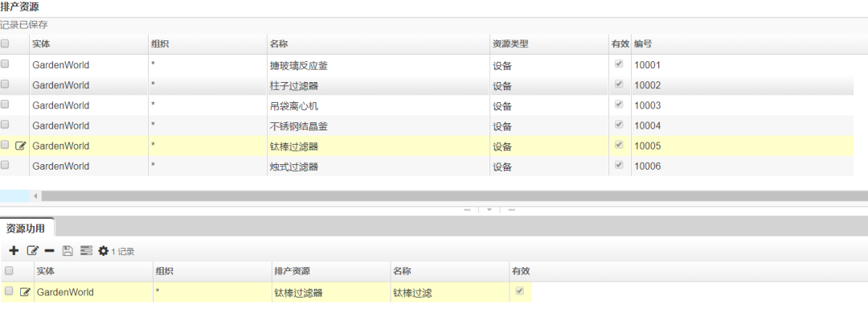Tick the checkbox for 吊袋离心机 row
This screenshot has height=317, width=868.
click(5, 105)
